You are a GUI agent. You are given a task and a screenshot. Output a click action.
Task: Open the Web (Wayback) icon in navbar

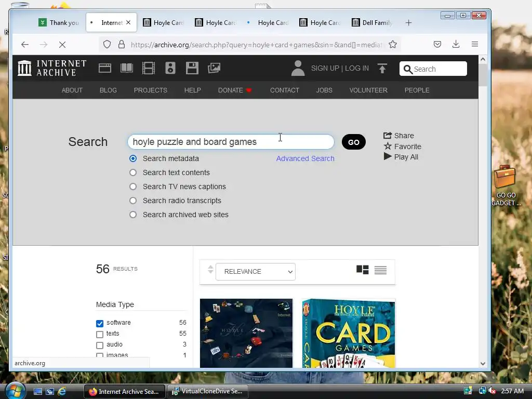coord(105,68)
